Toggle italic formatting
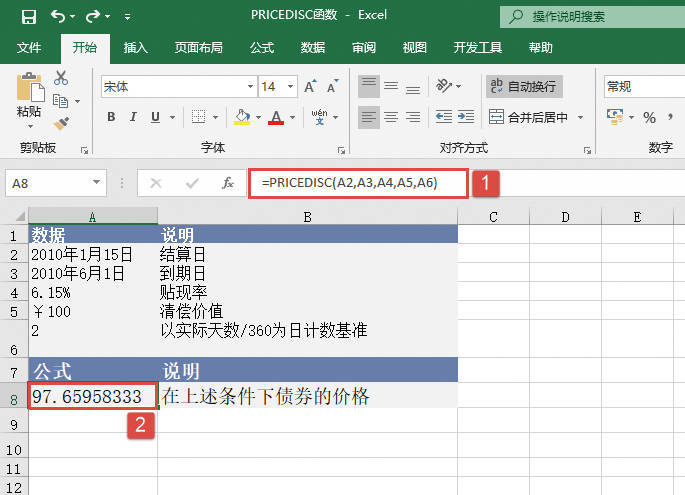The width and height of the screenshot is (685, 495). pos(135,117)
